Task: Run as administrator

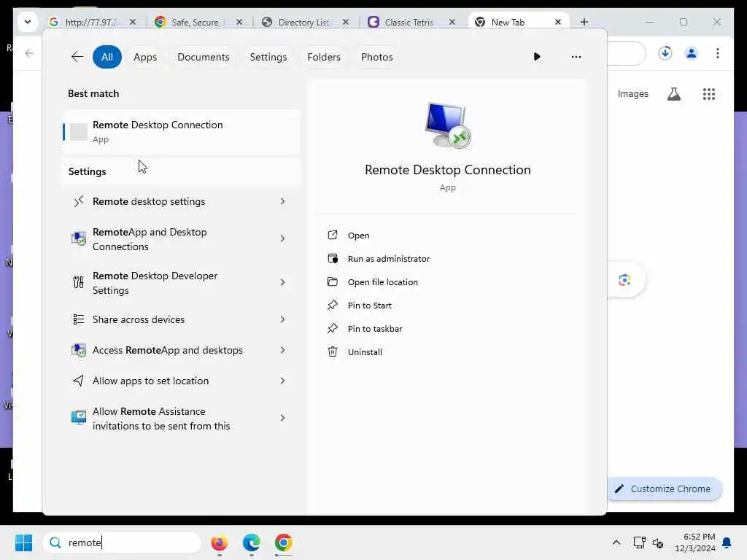Action: (x=388, y=259)
